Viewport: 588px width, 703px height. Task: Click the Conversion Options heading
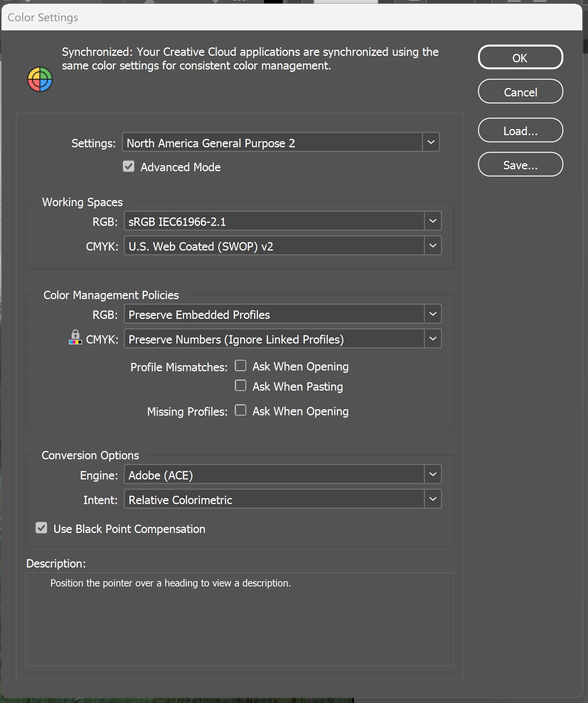pyautogui.click(x=90, y=455)
